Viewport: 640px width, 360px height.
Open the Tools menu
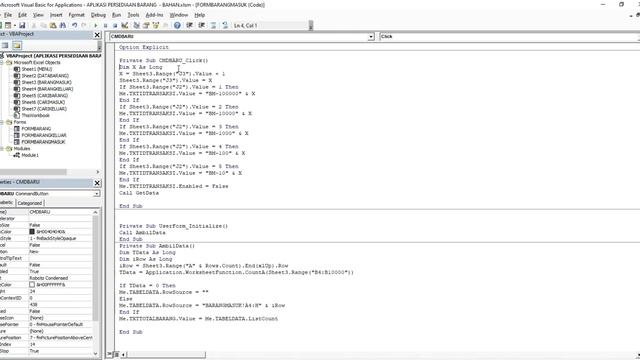133,15
